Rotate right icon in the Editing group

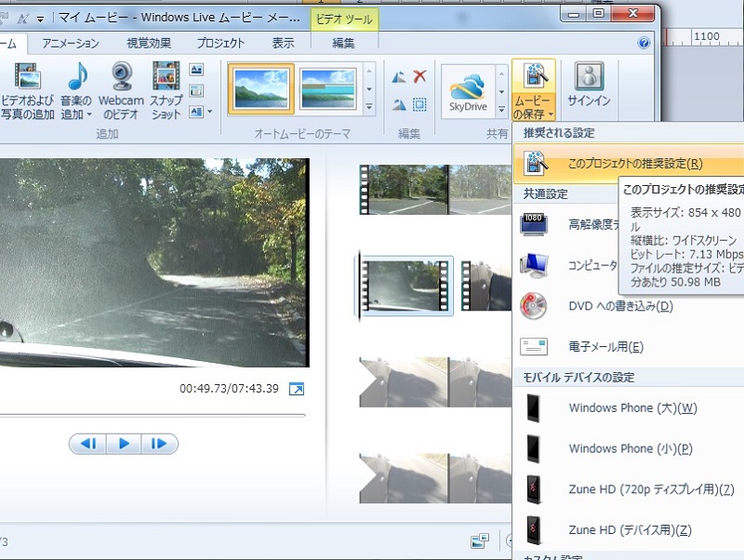click(399, 104)
